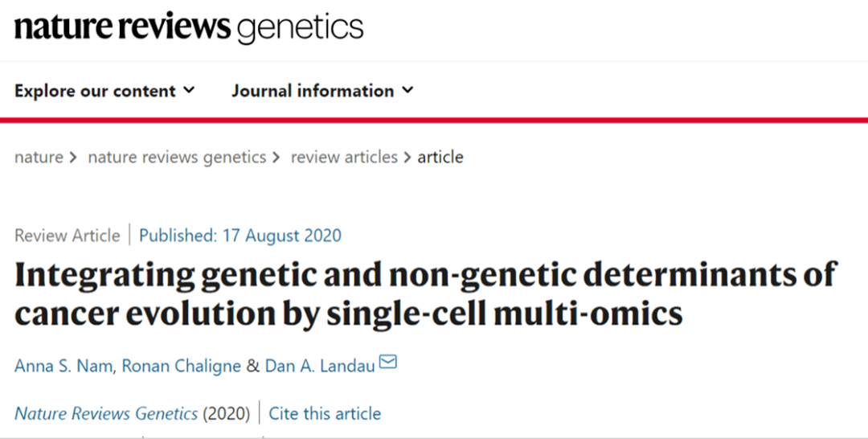The width and height of the screenshot is (868, 439).
Task: Click the email envelope icon after Dan A. Landau
Action: tap(388, 363)
